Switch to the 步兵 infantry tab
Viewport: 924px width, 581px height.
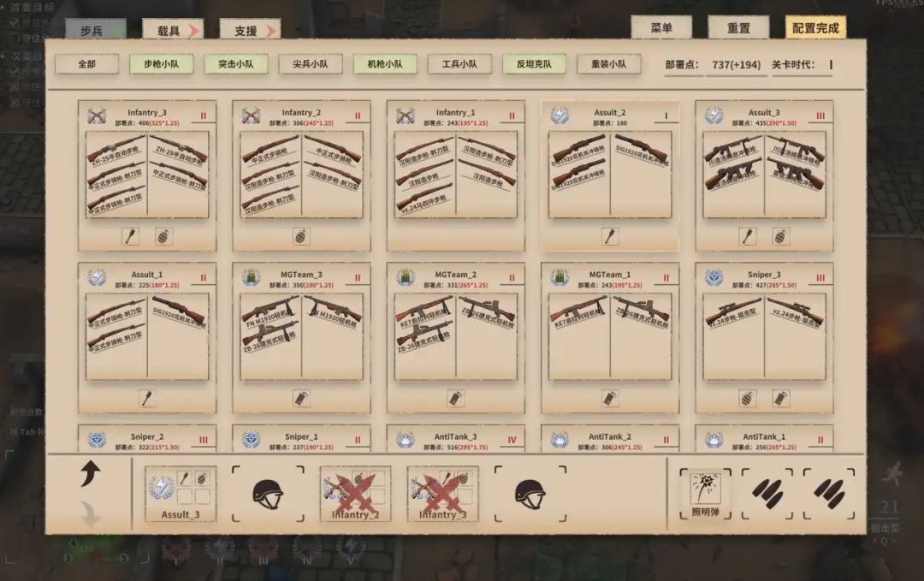tap(96, 30)
